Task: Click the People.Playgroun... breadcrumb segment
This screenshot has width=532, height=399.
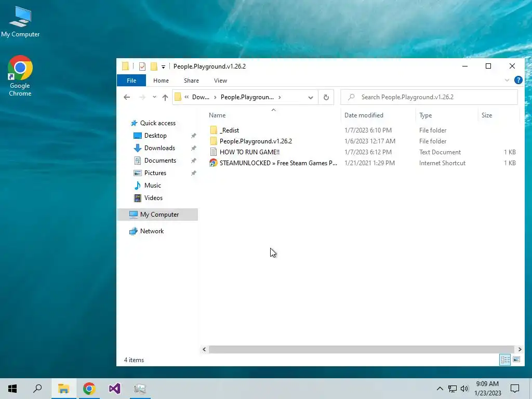Action: (x=247, y=97)
